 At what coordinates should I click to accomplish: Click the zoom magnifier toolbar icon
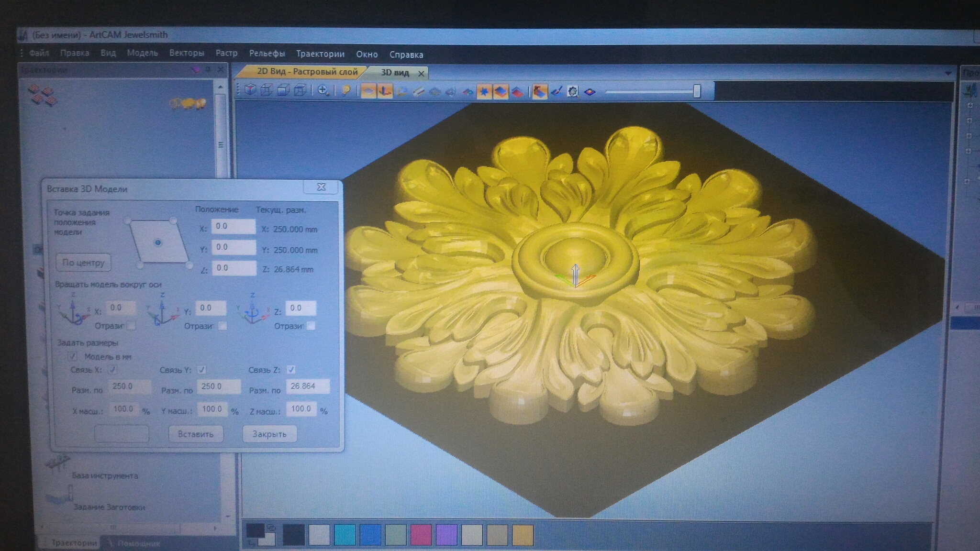[323, 90]
